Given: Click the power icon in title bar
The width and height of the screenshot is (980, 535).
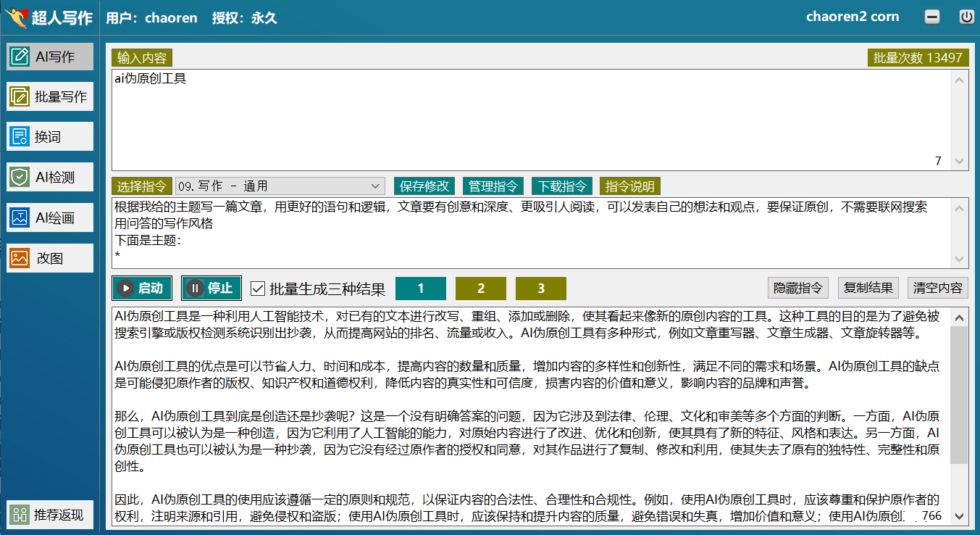Looking at the screenshot, I should pos(966,17).
